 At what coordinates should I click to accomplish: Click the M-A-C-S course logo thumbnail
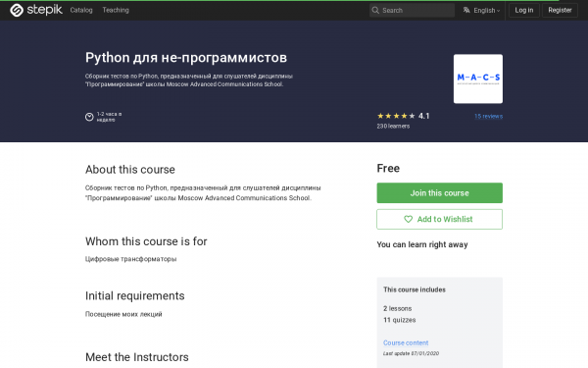click(x=478, y=79)
